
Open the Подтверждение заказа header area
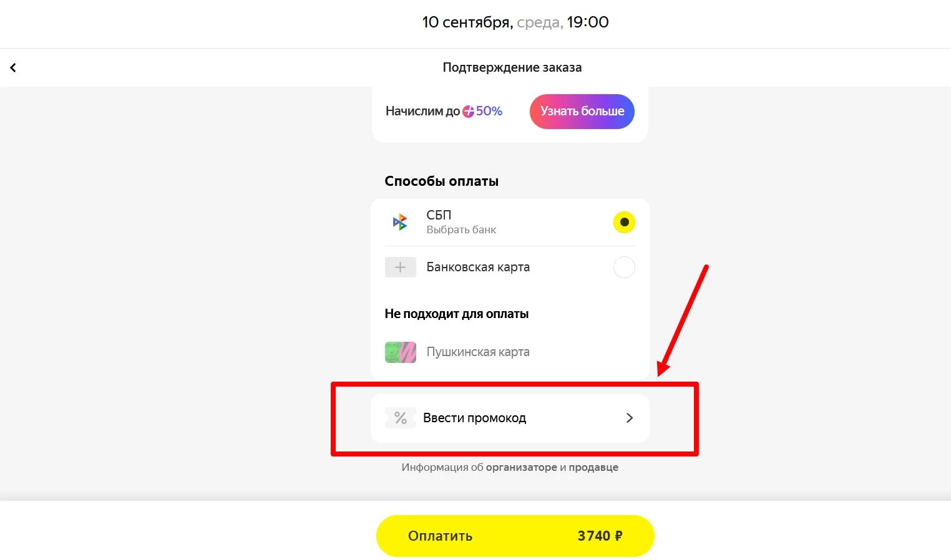tap(512, 67)
